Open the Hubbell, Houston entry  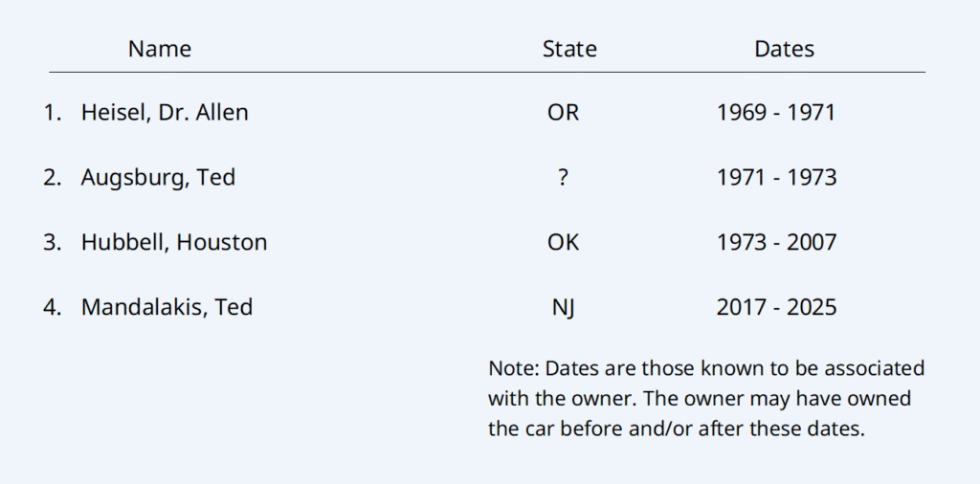pyautogui.click(x=174, y=242)
